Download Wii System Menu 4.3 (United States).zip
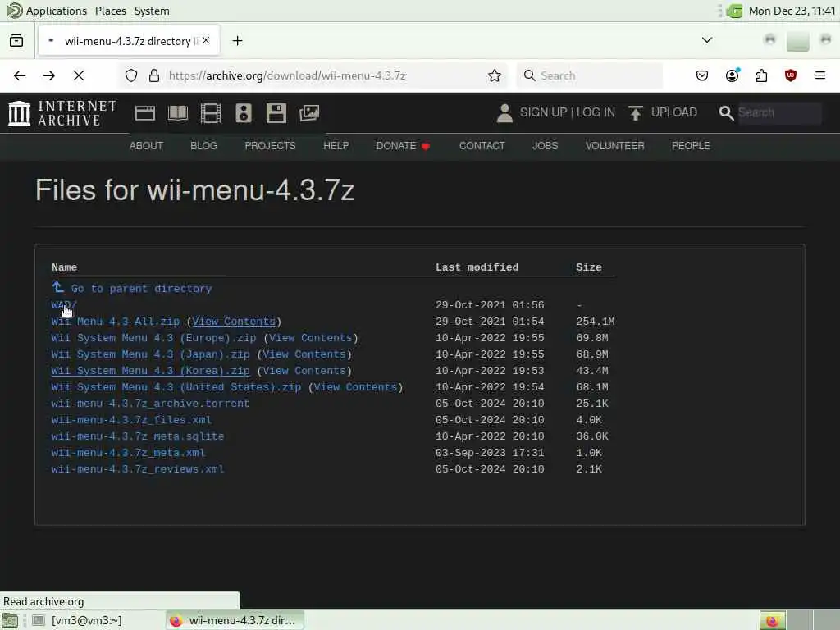This screenshot has height=630, width=840. click(176, 387)
